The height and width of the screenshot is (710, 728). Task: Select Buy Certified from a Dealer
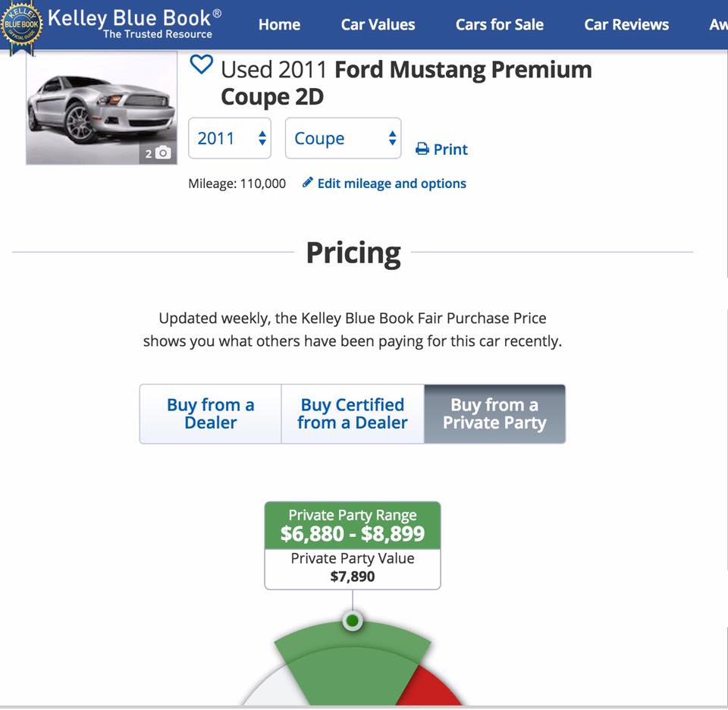(x=352, y=413)
